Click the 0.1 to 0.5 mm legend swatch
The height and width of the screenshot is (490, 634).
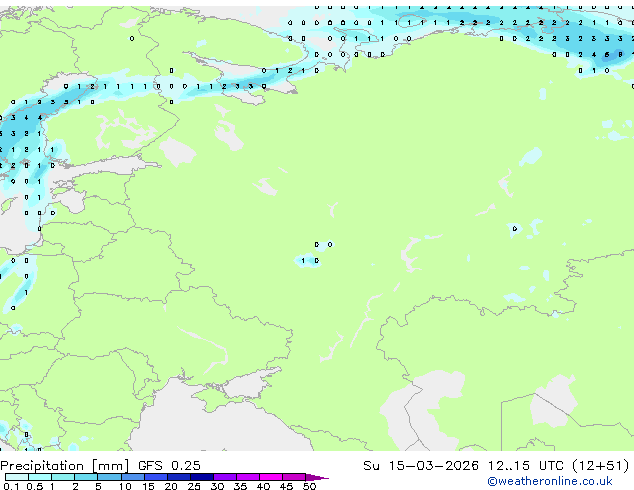click(17, 477)
